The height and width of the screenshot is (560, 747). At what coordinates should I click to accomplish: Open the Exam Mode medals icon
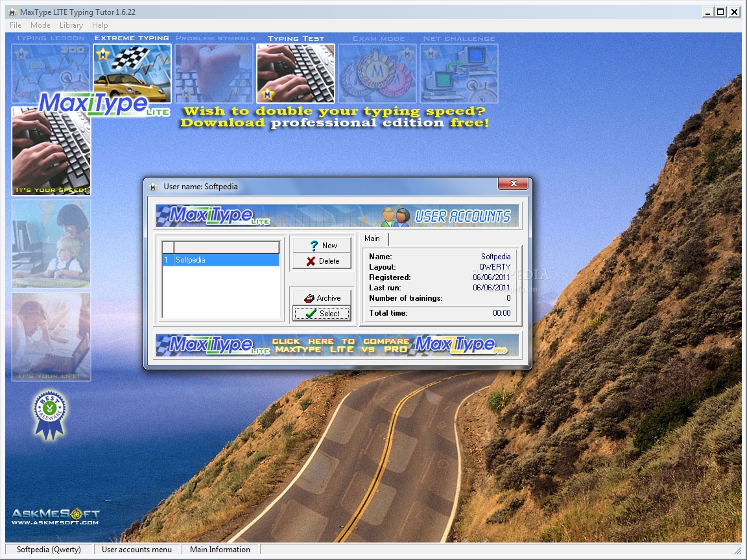pos(377,73)
